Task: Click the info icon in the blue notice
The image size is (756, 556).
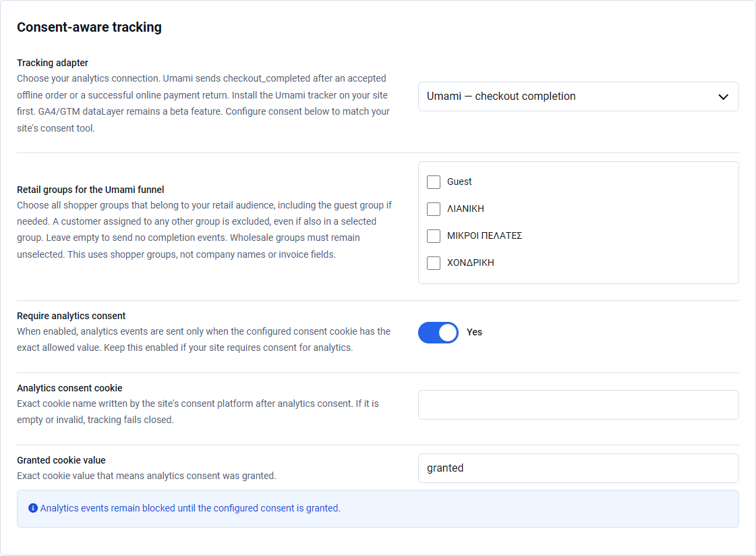Action: [33, 508]
